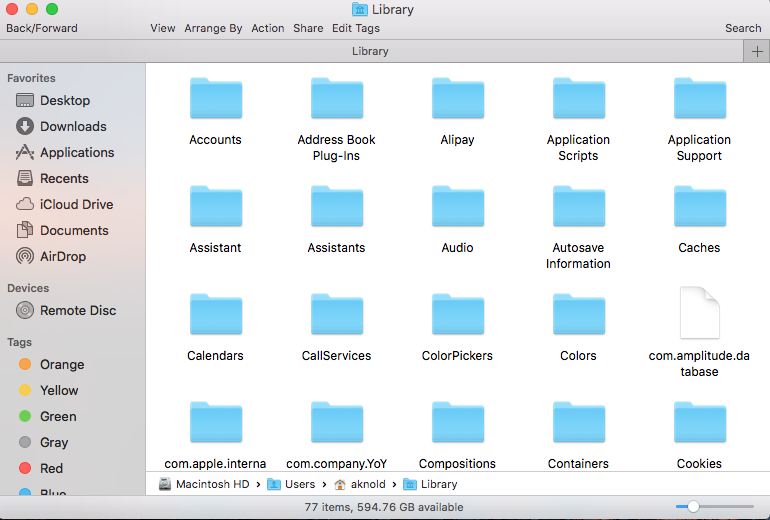Filter by the Orange tag
Screen dimensions: 770x520
pos(61,364)
